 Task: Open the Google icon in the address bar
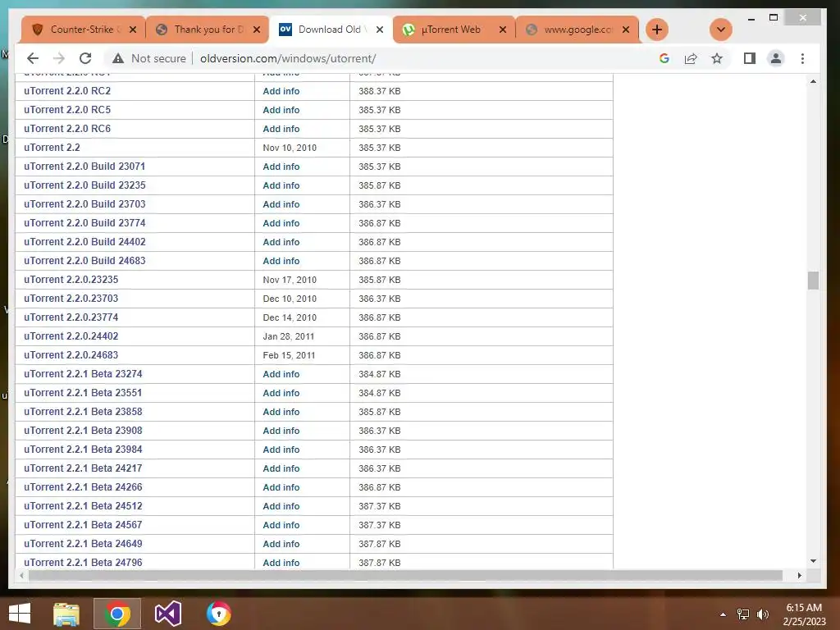click(664, 58)
